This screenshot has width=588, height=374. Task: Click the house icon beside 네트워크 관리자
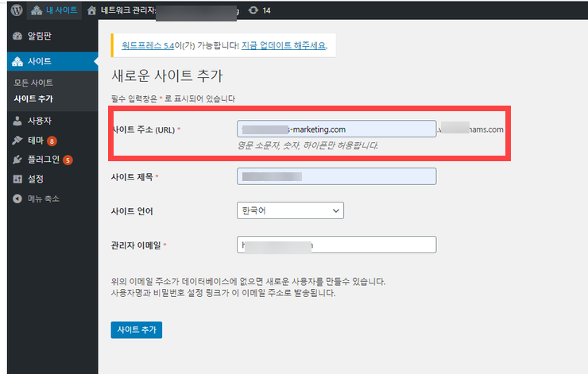92,10
